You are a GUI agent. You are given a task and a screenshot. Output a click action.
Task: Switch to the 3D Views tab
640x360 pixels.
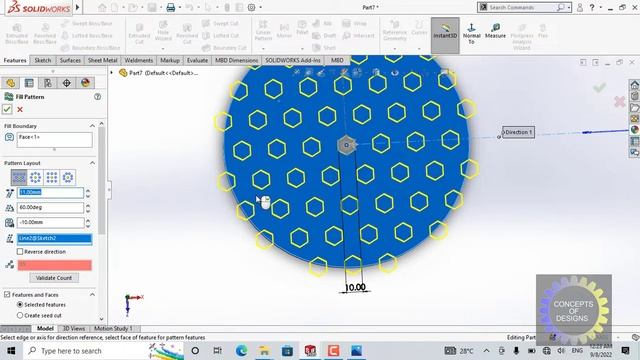(x=73, y=329)
